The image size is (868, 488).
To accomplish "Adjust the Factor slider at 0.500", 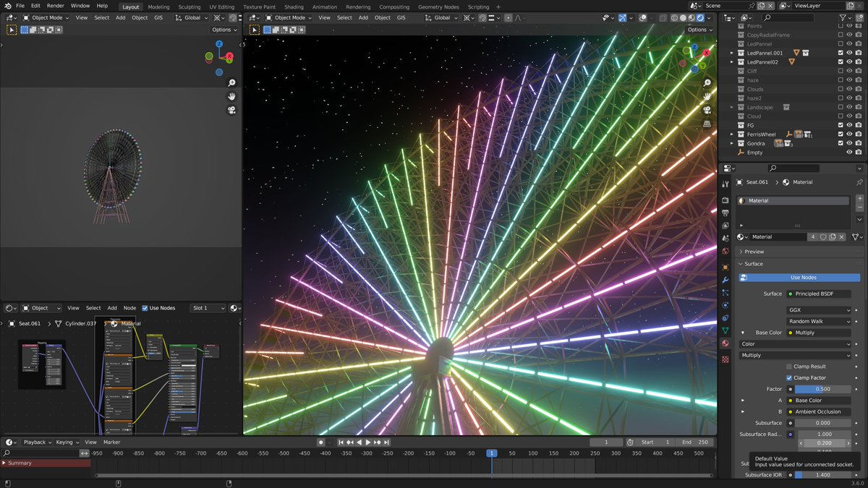I will pyautogui.click(x=823, y=389).
